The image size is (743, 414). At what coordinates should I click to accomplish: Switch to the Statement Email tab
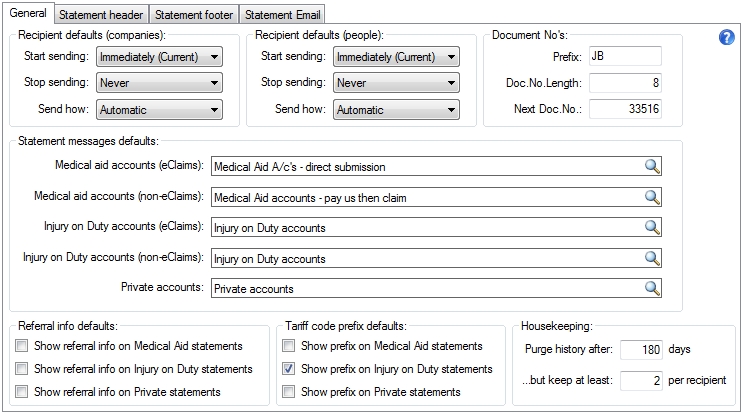point(282,15)
